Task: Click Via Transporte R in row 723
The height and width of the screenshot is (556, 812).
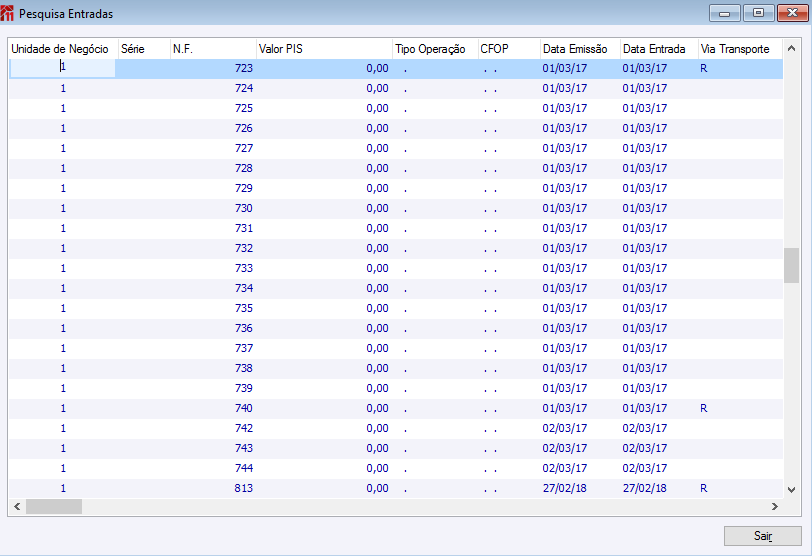Action: (703, 68)
